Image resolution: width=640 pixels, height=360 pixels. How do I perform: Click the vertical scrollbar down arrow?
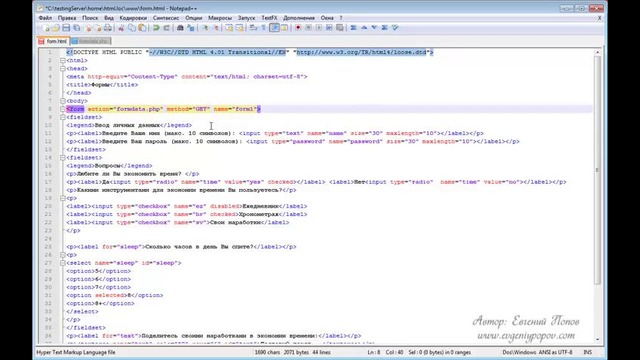point(598,339)
